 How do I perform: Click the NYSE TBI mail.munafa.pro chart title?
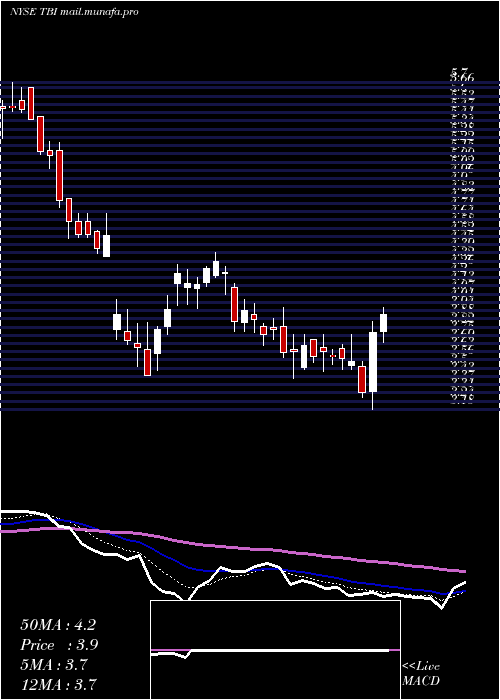pos(74,12)
